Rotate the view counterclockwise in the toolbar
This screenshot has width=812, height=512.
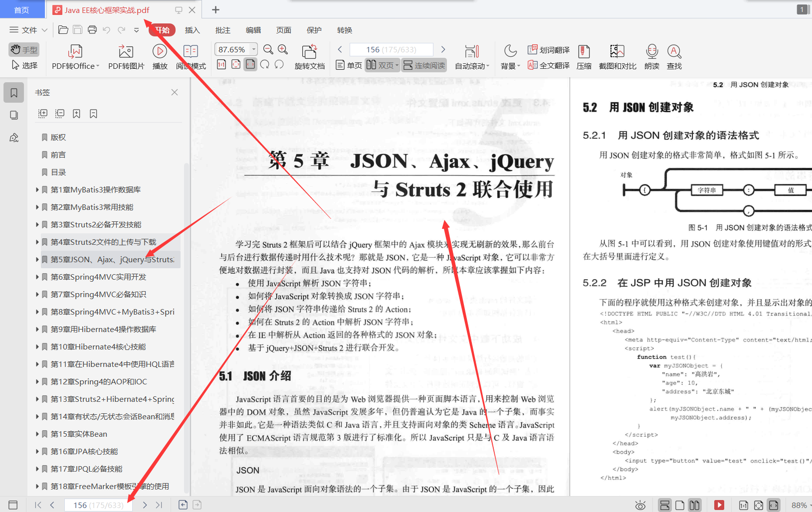[279, 64]
